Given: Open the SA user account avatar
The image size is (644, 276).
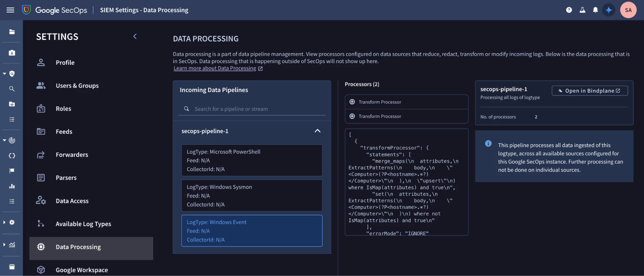Looking at the screenshot, I should (628, 10).
